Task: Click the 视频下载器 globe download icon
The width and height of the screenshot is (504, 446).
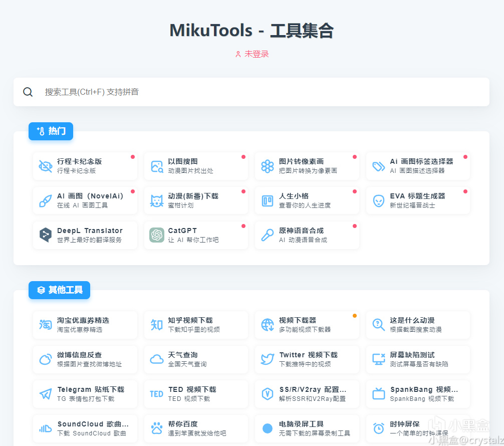Action: (268, 325)
